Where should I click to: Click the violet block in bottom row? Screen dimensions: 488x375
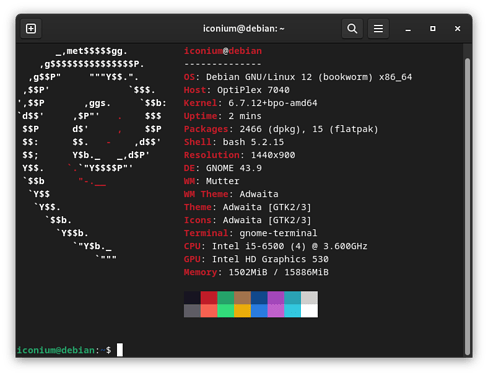pos(276,311)
